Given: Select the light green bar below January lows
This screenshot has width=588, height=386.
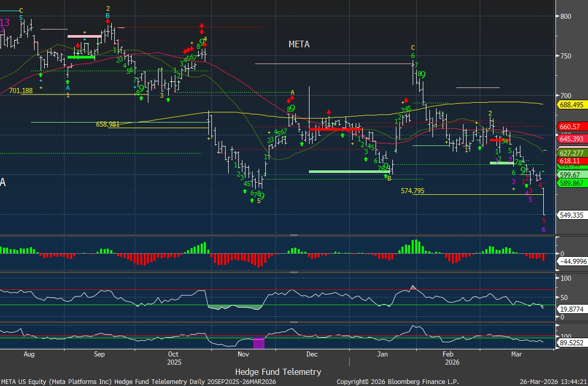Looking at the screenshot, I should click(349, 172).
